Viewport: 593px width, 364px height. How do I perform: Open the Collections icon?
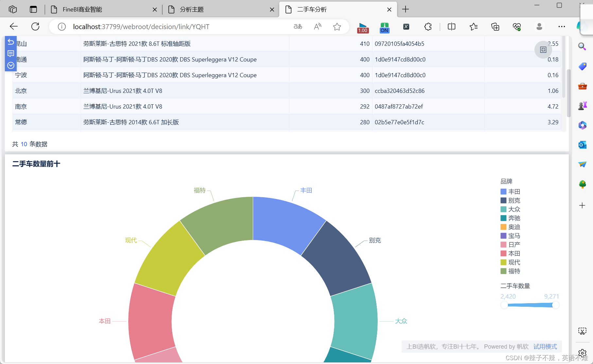tap(495, 27)
